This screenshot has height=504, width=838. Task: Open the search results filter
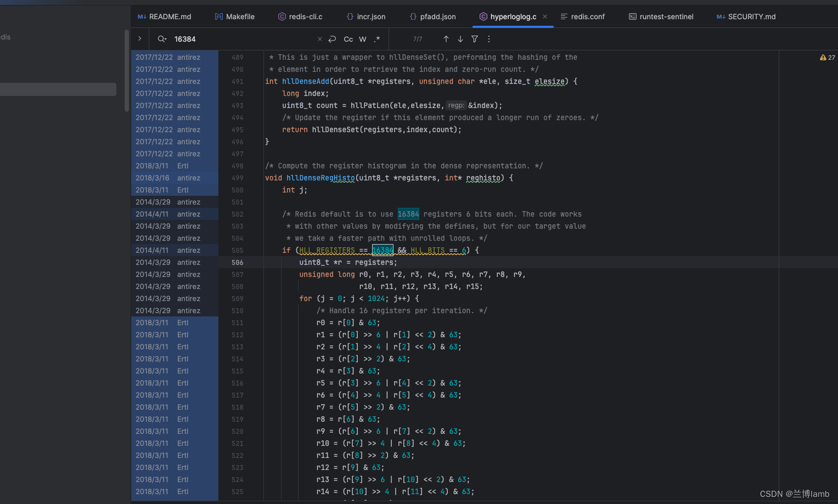coord(475,39)
